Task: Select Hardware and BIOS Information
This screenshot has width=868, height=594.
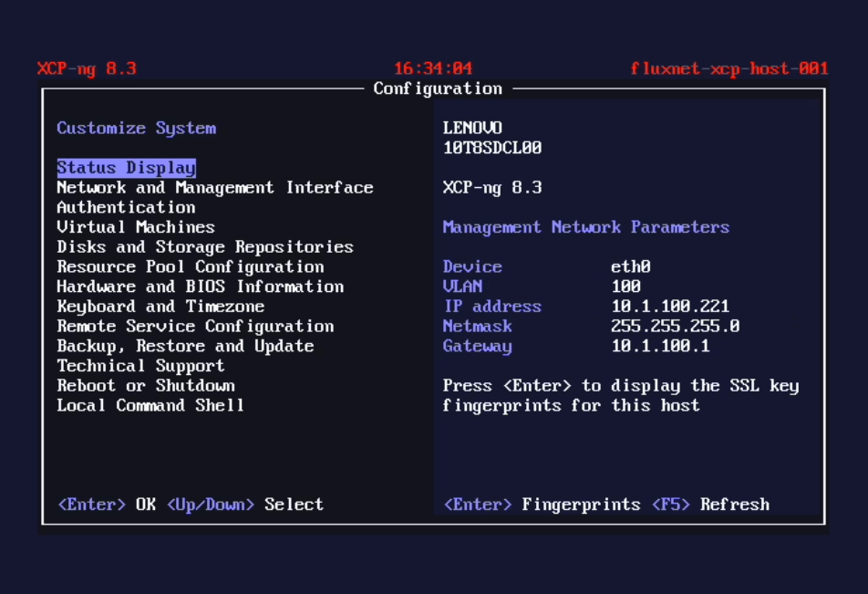Action: pos(200,287)
